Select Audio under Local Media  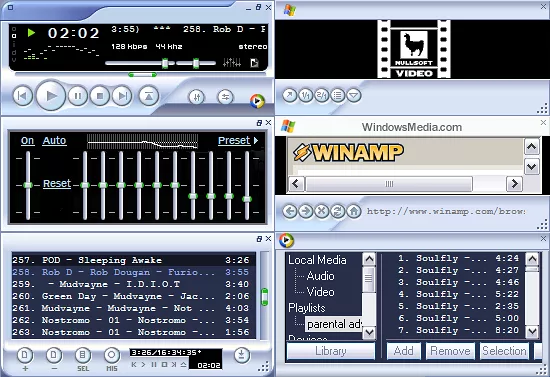(x=320, y=276)
